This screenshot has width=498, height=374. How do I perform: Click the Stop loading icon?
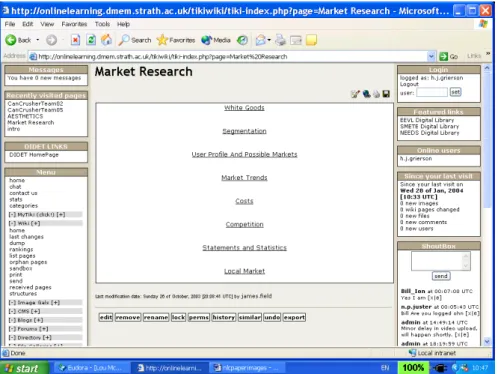tap(75, 40)
